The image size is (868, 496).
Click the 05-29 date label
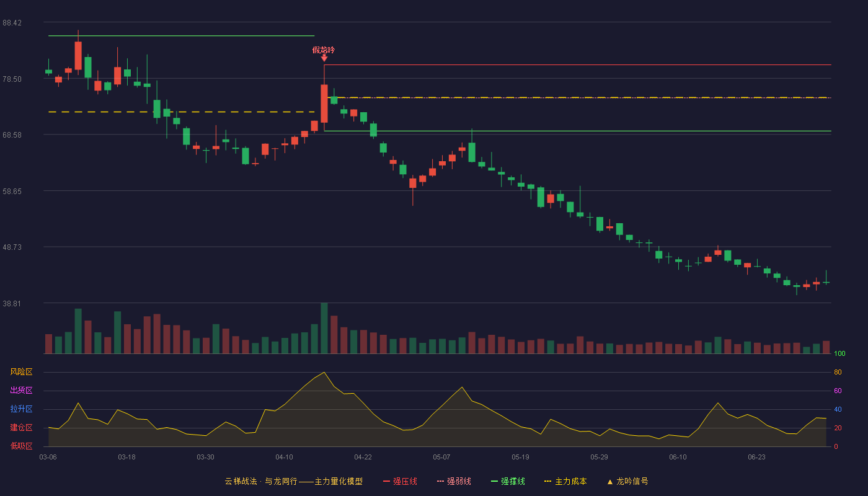pos(599,457)
